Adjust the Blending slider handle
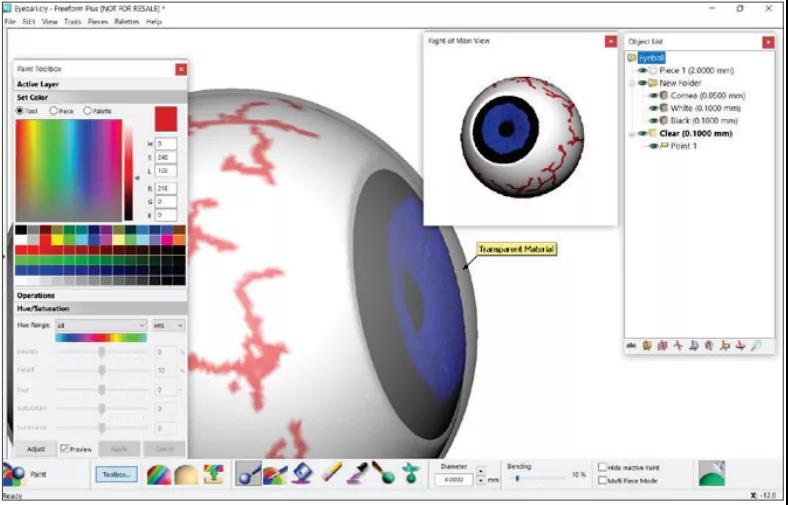Image resolution: width=788 pixels, height=505 pixels. pyautogui.click(x=518, y=478)
